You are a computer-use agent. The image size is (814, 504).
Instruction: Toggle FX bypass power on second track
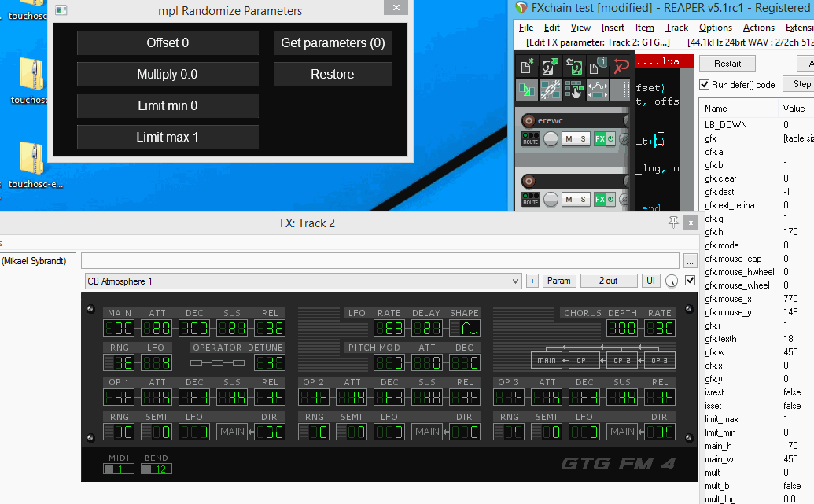coord(611,199)
